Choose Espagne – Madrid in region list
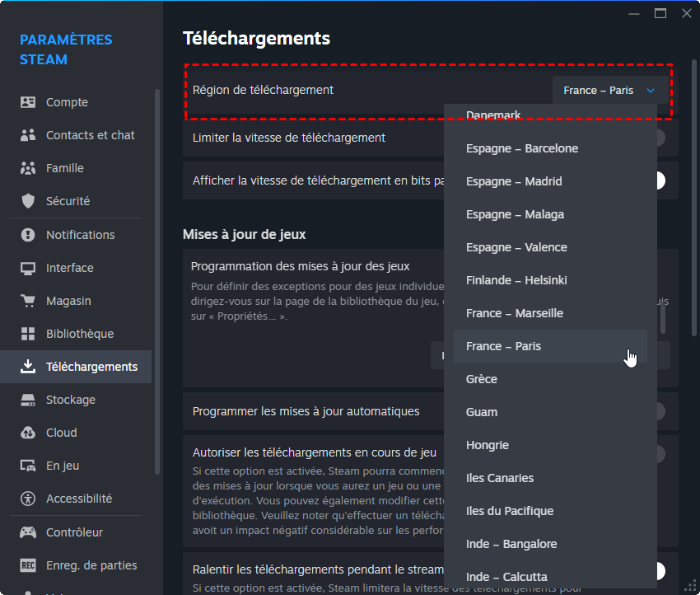This screenshot has width=700, height=595. point(550,181)
